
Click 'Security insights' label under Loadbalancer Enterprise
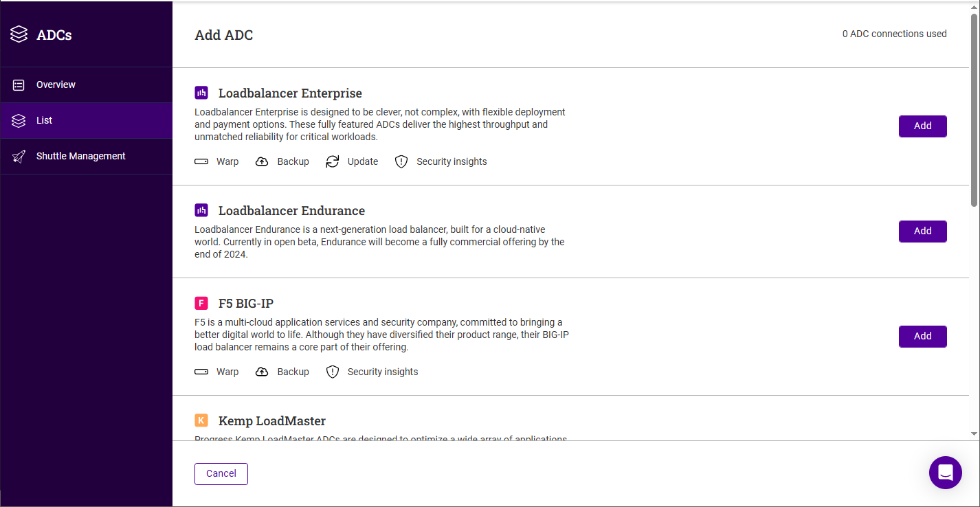tap(452, 161)
